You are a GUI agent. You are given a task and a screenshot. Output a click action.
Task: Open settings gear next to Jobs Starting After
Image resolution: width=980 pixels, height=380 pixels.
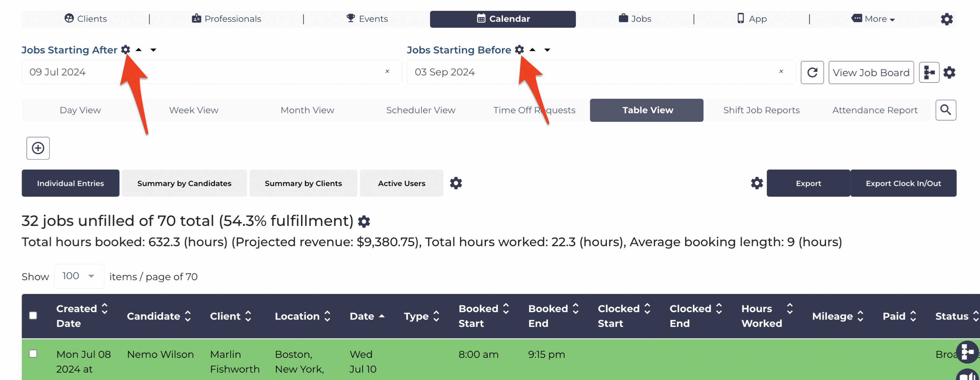(x=126, y=50)
